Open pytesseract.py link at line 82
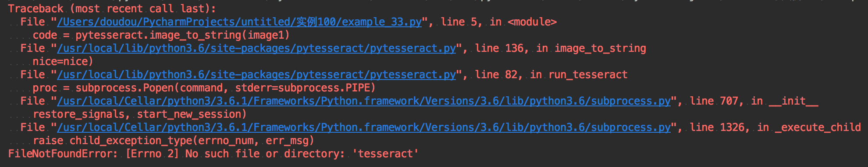868x167 pixels. tap(256, 75)
